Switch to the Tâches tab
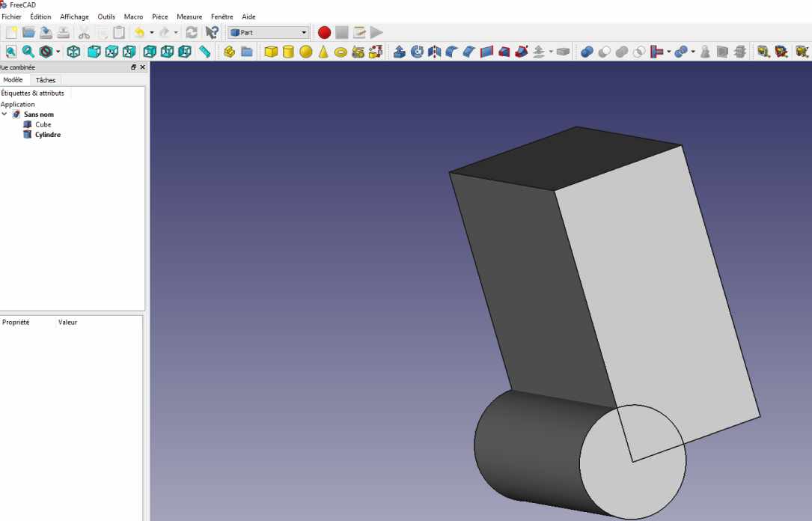Viewport: 812px width, 521px height. [46, 80]
